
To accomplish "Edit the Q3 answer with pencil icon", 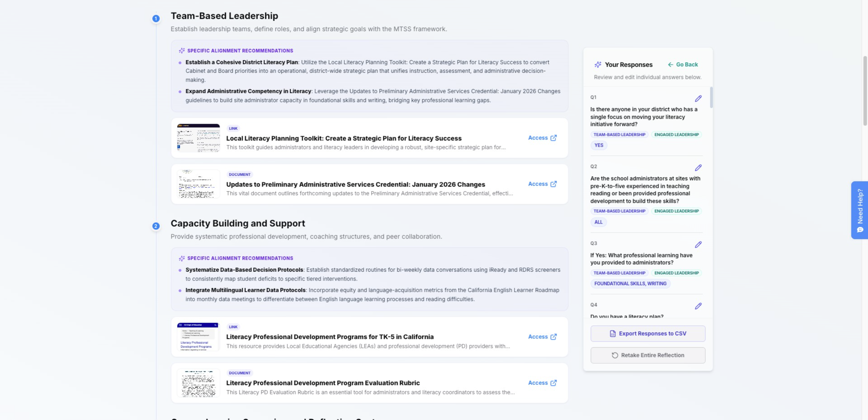I will (698, 245).
